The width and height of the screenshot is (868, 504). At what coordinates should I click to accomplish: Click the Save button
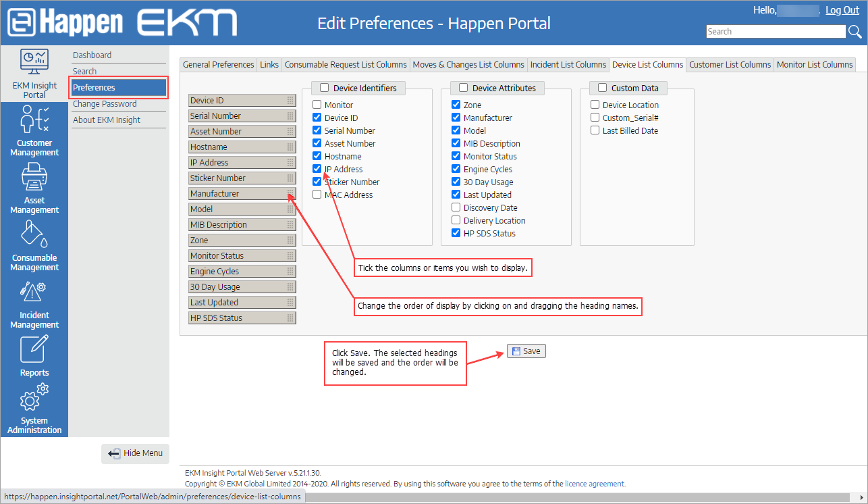point(526,351)
